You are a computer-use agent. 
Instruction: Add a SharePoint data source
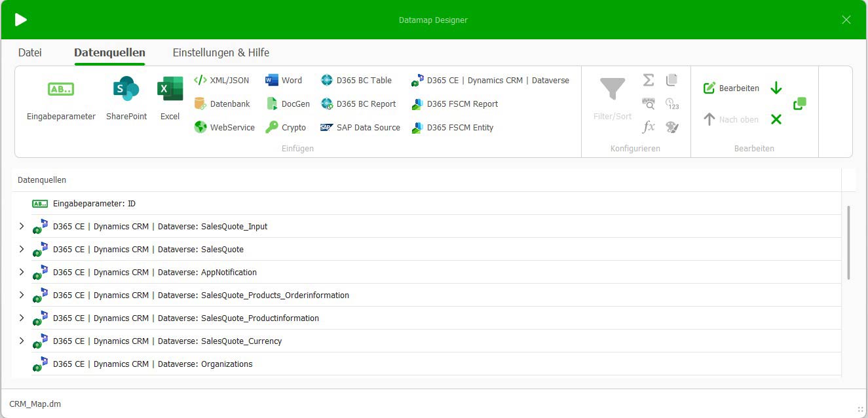(126, 99)
